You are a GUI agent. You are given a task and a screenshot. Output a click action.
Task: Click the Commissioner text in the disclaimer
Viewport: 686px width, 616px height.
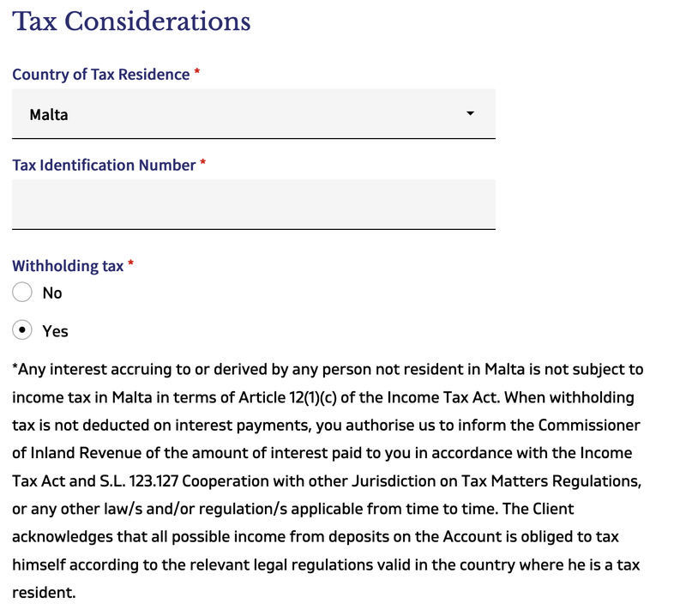coord(588,426)
